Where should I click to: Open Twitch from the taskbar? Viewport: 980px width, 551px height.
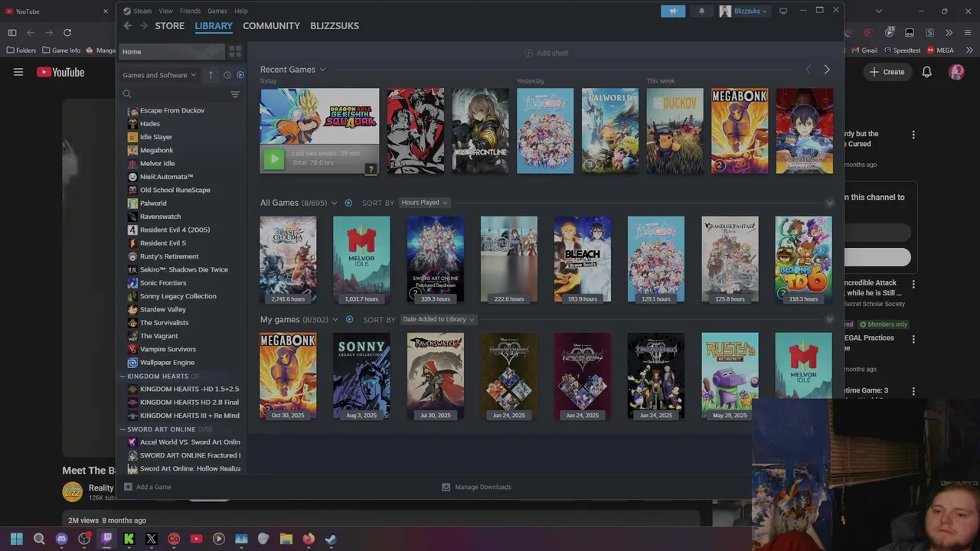[x=106, y=539]
